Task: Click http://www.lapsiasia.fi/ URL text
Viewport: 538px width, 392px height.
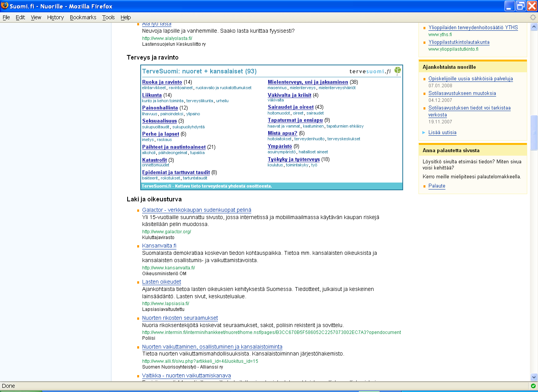Action: coord(166,303)
